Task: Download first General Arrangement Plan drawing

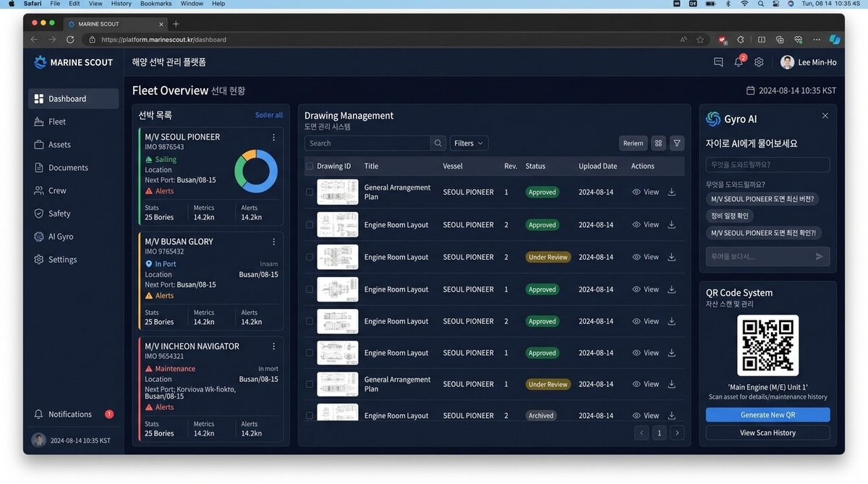Action: [x=671, y=192]
